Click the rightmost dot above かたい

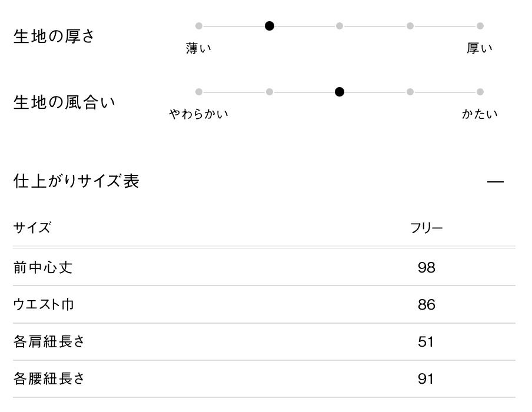480,92
